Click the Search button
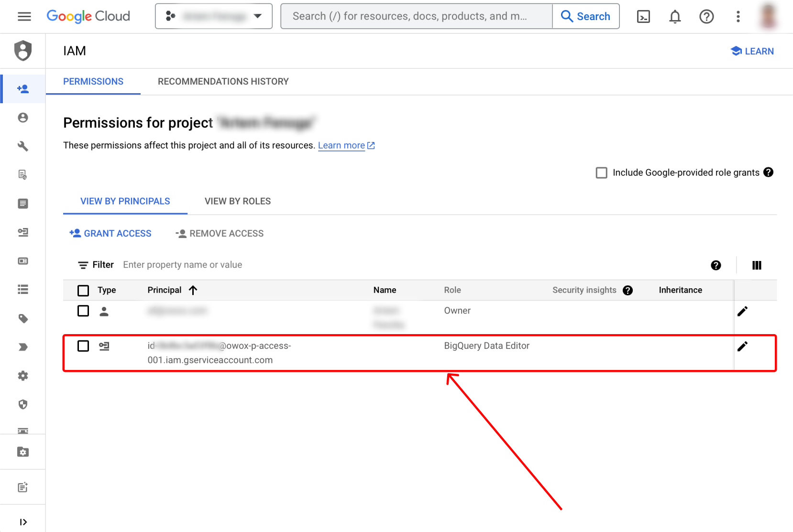This screenshot has height=532, width=793. [x=586, y=16]
